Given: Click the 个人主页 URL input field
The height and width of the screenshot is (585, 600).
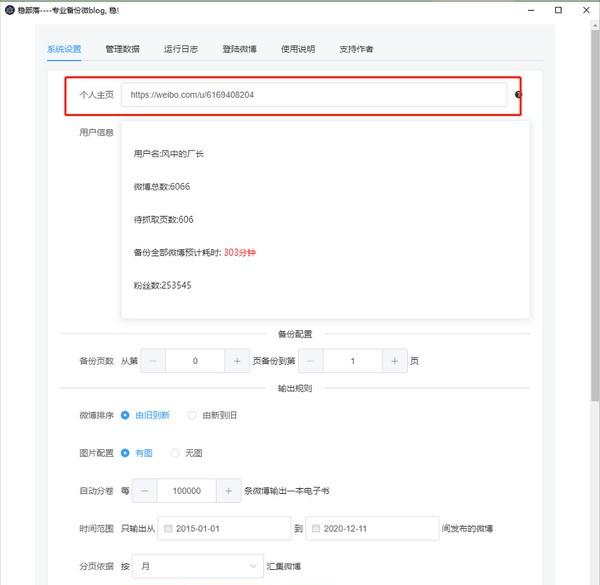Looking at the screenshot, I should (314, 95).
